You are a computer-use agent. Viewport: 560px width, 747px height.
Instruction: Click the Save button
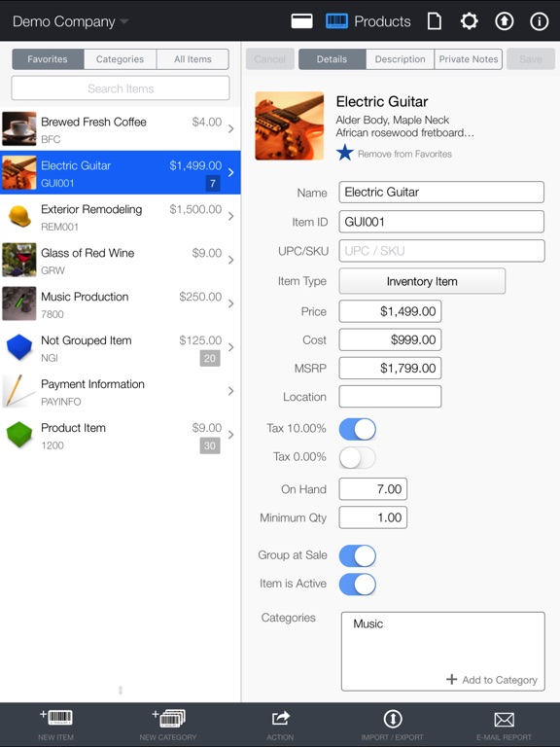click(531, 59)
